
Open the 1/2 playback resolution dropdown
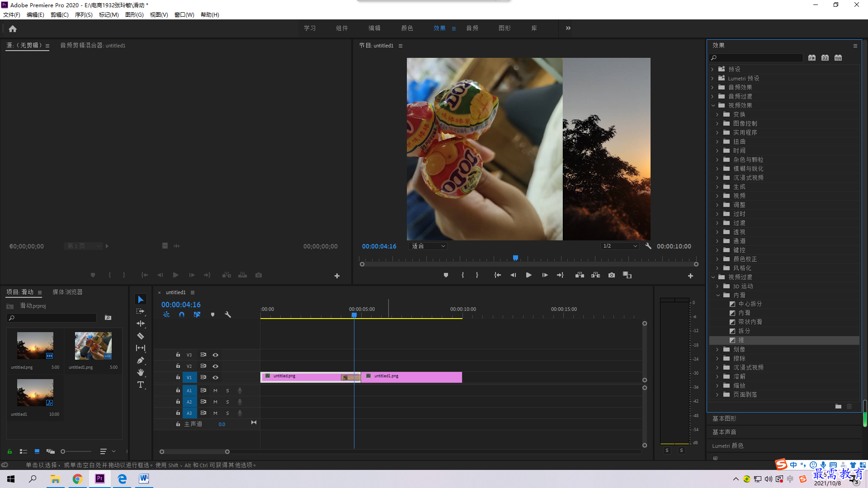620,246
